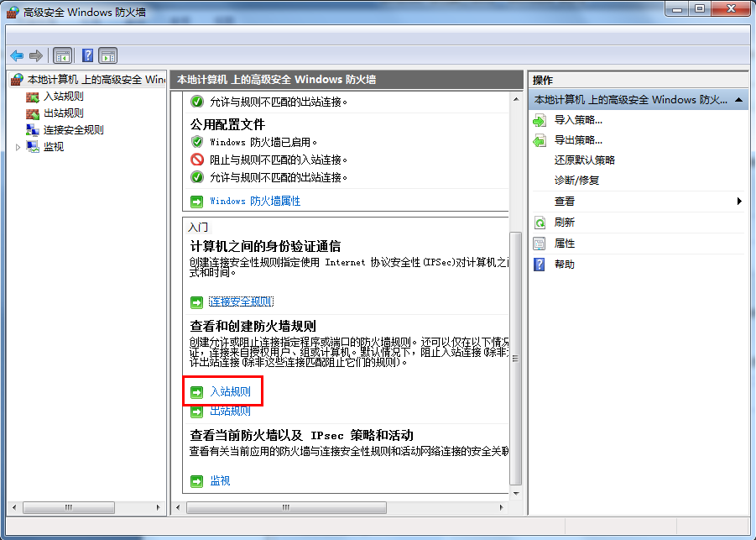Choose 还原默认策略 in the actions pane
Image resolution: width=756 pixels, height=540 pixels.
584,160
